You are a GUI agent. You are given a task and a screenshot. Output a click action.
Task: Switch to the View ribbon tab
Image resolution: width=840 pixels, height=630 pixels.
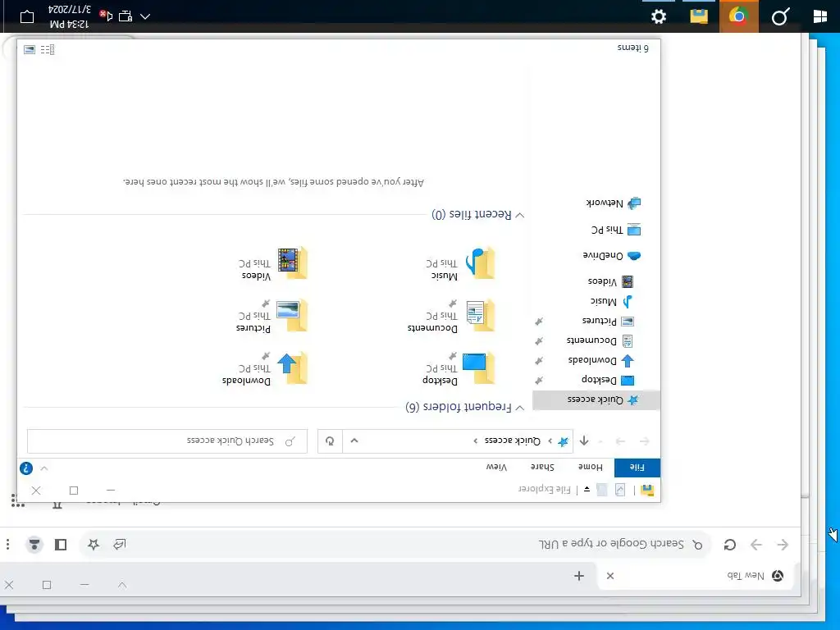tap(496, 467)
